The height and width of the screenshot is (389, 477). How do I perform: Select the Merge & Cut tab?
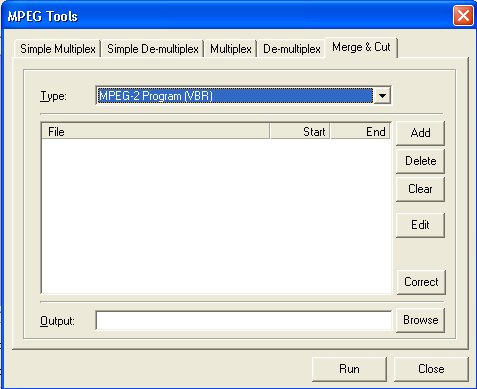pyautogui.click(x=361, y=47)
